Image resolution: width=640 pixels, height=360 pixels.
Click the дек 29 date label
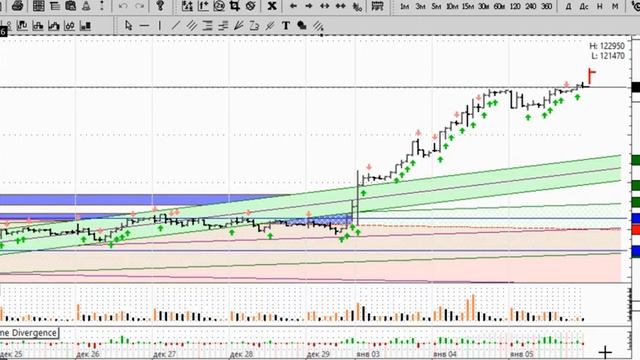click(x=318, y=354)
